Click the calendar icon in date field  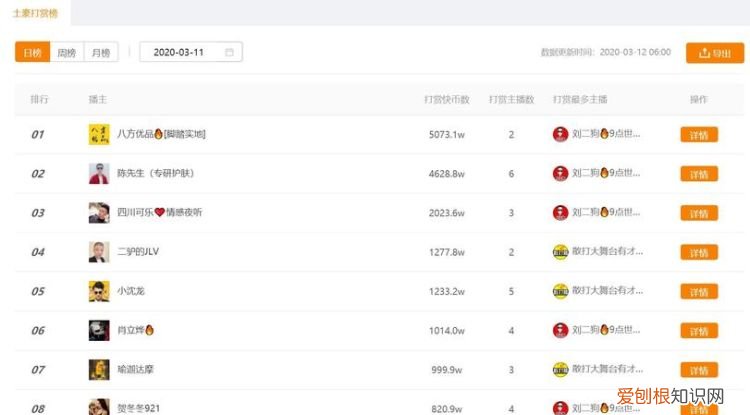coord(229,52)
